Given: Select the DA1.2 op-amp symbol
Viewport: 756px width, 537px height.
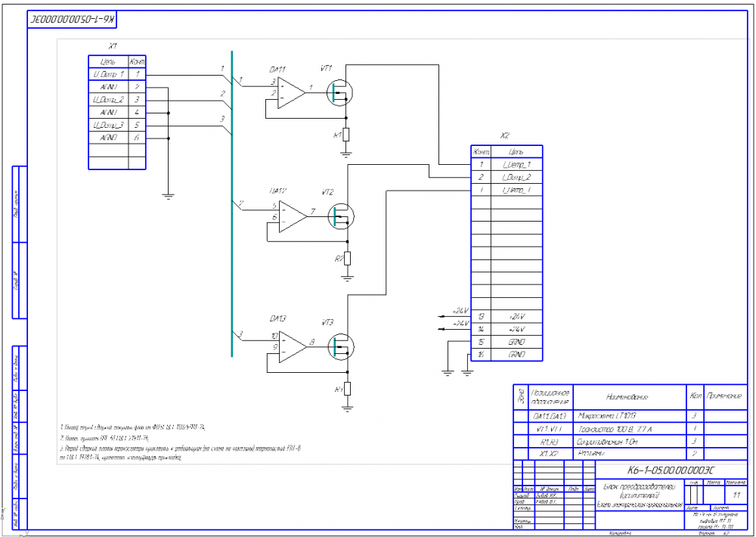Looking at the screenshot, I should [x=291, y=216].
